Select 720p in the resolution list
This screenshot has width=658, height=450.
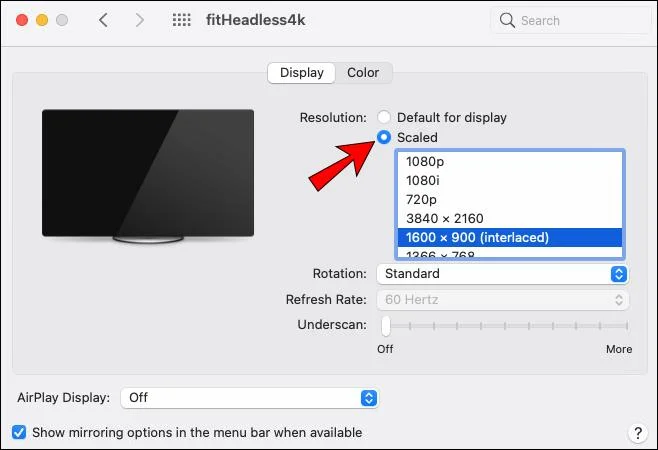click(x=510, y=199)
